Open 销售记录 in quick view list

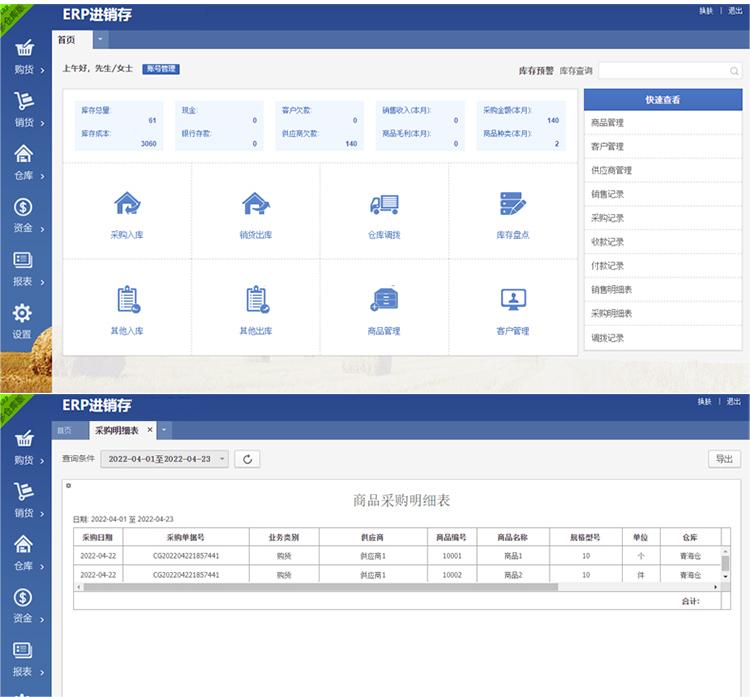click(x=608, y=194)
